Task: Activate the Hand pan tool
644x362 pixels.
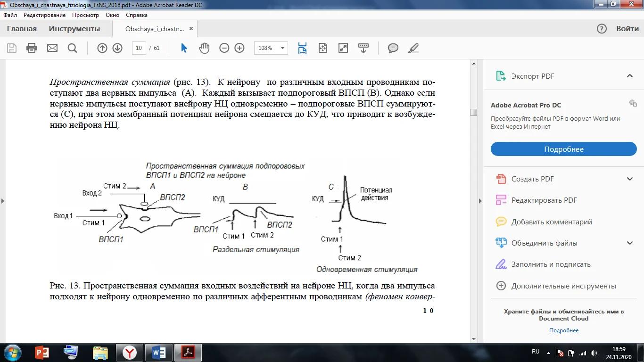Action: pyautogui.click(x=204, y=48)
